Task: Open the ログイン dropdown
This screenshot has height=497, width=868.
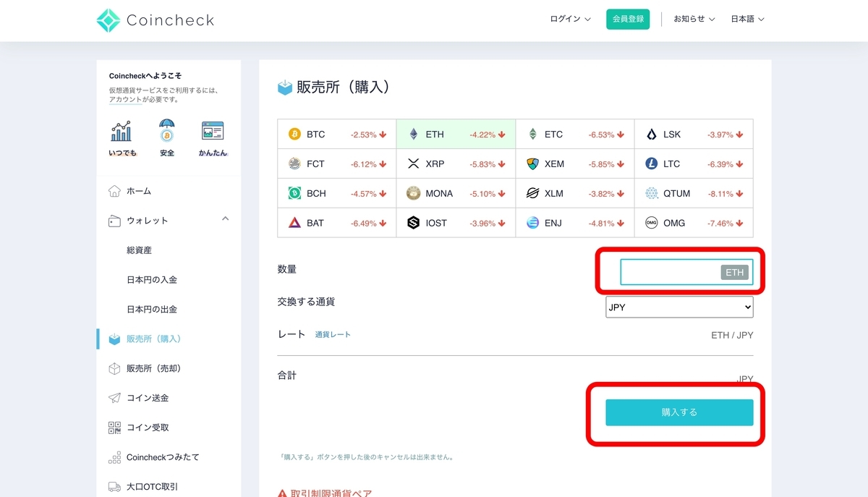Action: click(570, 19)
